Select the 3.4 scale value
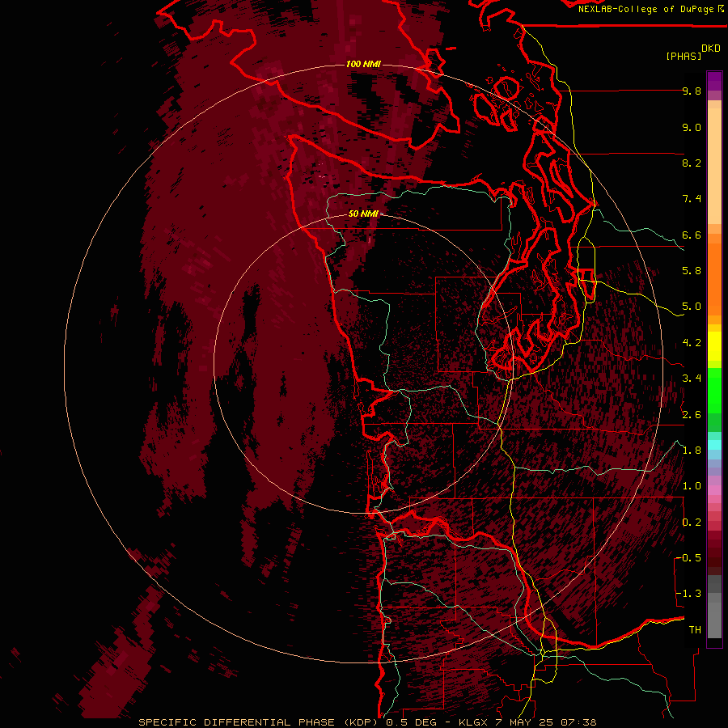Screen dimensions: 728x728 click(x=692, y=379)
